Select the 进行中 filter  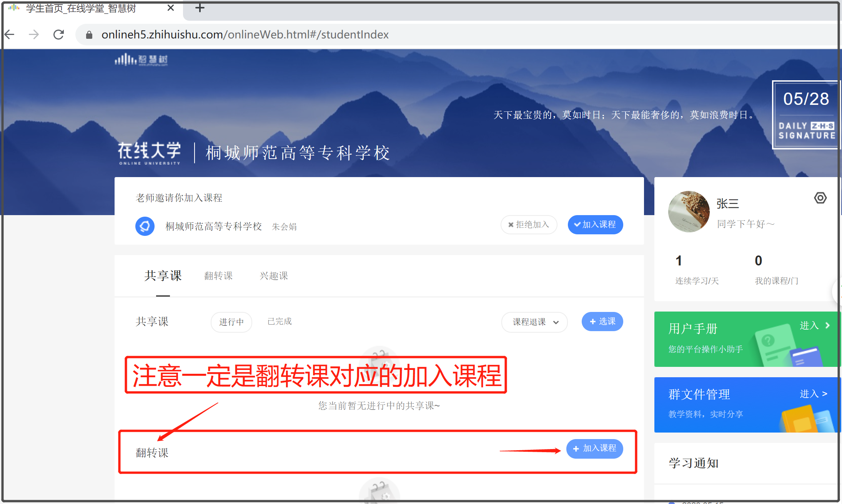tap(231, 322)
